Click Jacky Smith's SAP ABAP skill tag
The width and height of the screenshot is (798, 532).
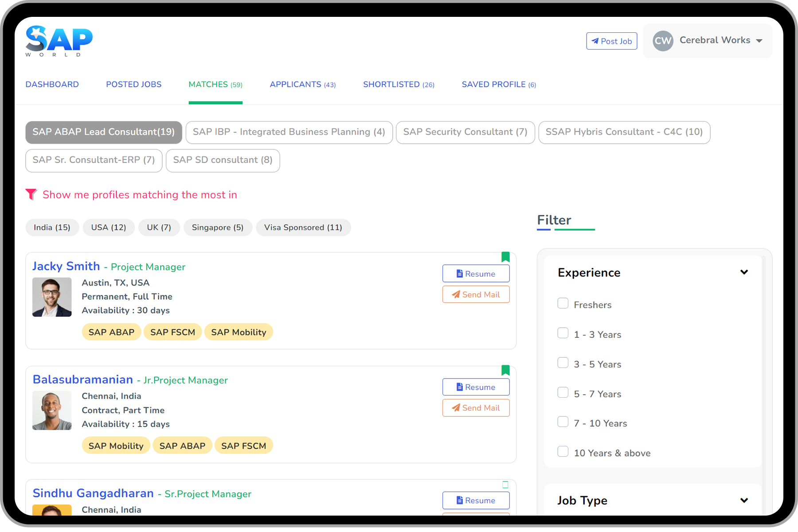pyautogui.click(x=111, y=332)
